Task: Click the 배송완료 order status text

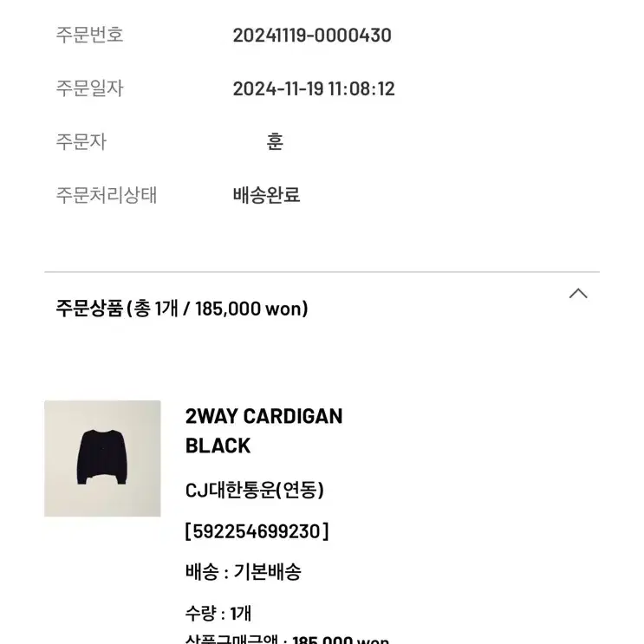Action: pos(267,195)
